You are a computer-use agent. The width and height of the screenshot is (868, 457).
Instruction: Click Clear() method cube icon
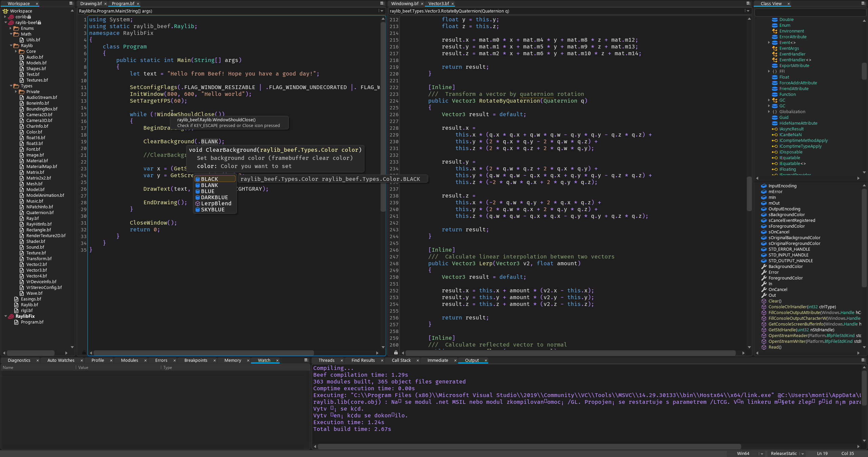(764, 301)
